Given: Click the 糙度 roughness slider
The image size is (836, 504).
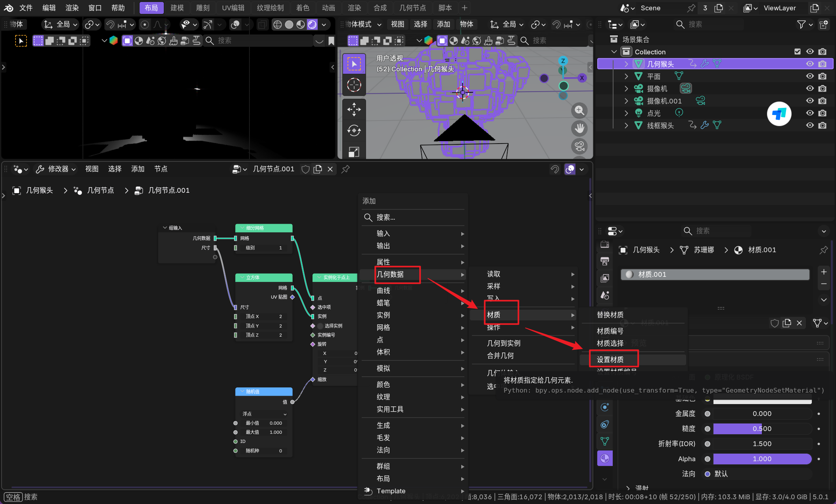Looking at the screenshot, I should click(x=761, y=429).
